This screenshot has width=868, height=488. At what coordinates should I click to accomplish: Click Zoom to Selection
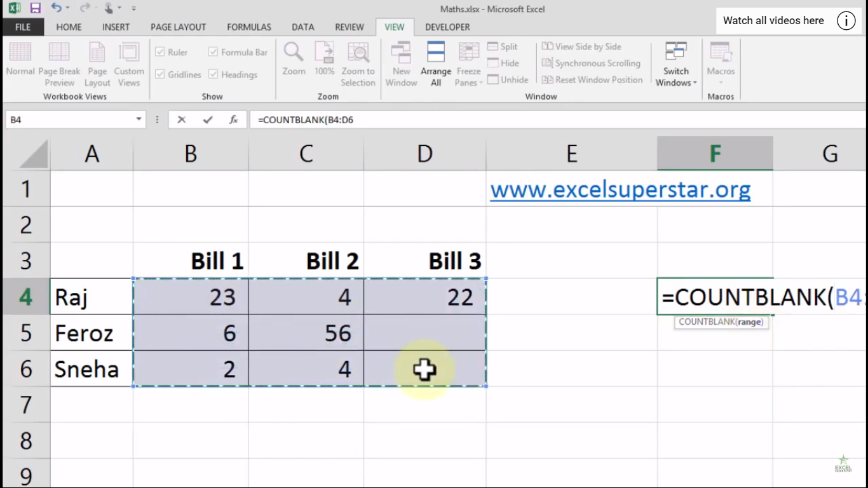coord(358,64)
